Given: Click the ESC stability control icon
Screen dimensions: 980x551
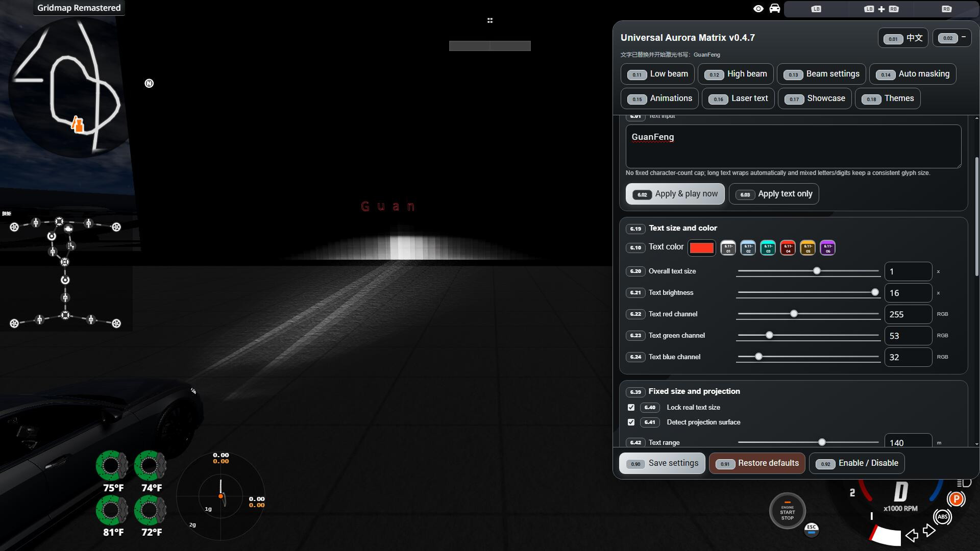Looking at the screenshot, I should click(812, 530).
